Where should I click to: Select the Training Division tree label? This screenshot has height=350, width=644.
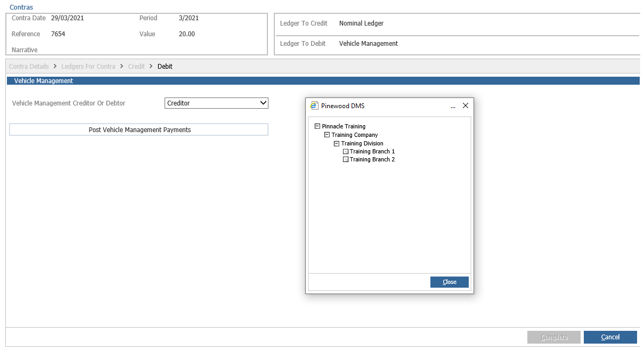362,143
